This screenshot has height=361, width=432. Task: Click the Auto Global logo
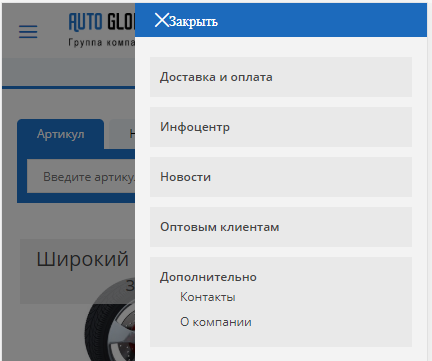tap(102, 30)
